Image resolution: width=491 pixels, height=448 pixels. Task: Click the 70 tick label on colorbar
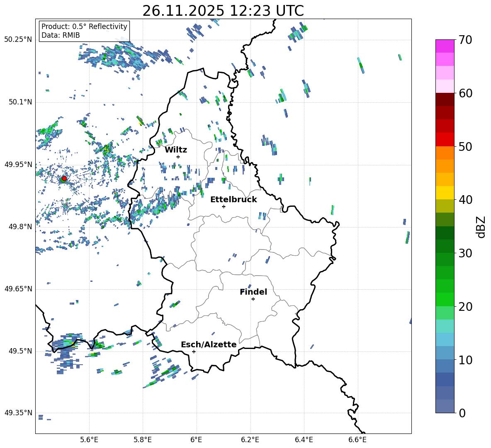pos(466,40)
